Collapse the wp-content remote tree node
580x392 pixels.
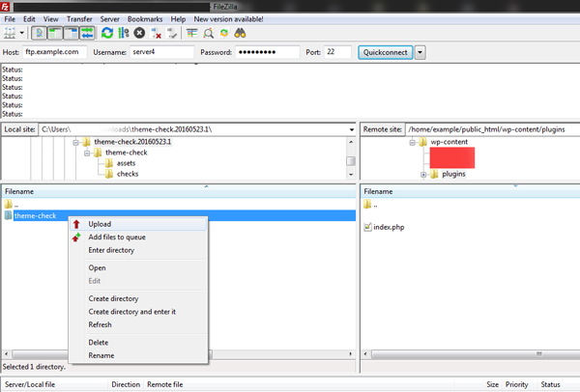[412, 142]
